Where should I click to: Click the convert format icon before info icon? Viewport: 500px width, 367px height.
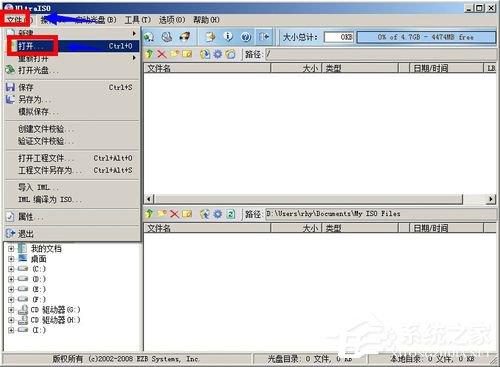pyautogui.click(x=211, y=37)
